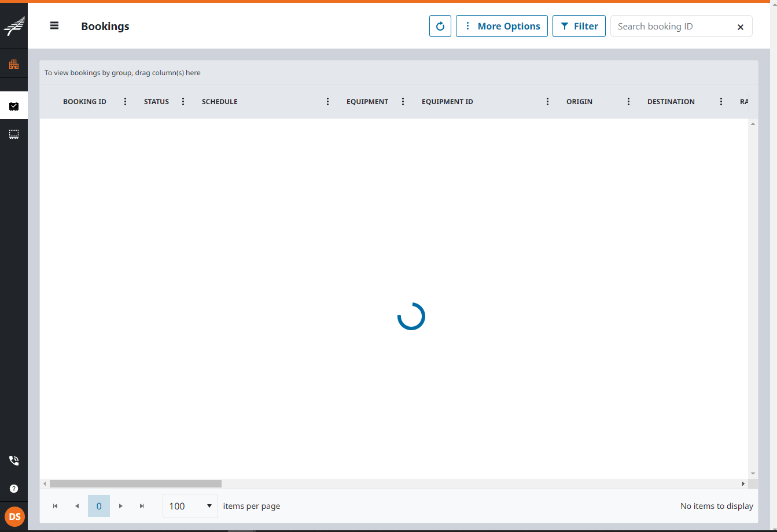Viewport: 777px width, 532px height.
Task: Open the help question mark icon
Action: tap(14, 489)
